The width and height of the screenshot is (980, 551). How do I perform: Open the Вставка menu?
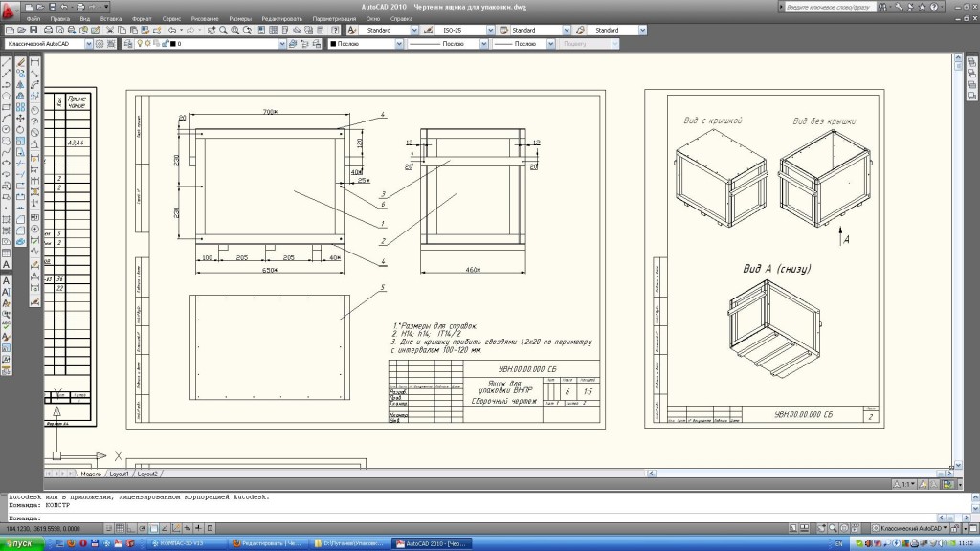coord(111,19)
